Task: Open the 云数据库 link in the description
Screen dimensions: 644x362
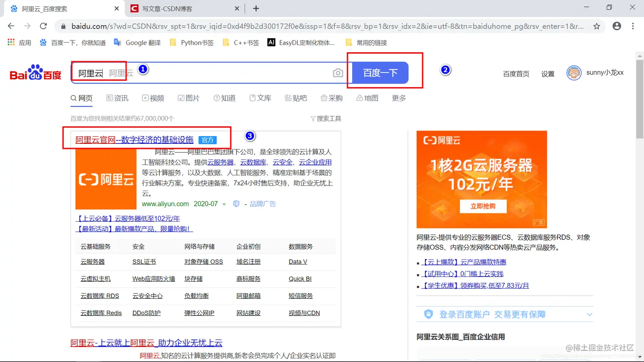Action: (x=253, y=162)
